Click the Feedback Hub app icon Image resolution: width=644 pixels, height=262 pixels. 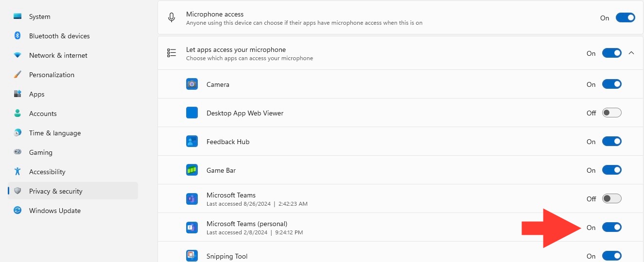[192, 141]
